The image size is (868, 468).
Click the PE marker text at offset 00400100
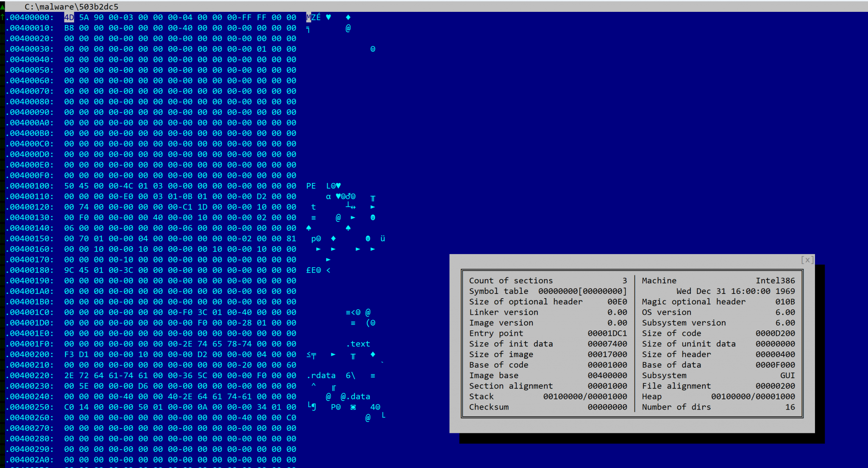pos(311,186)
